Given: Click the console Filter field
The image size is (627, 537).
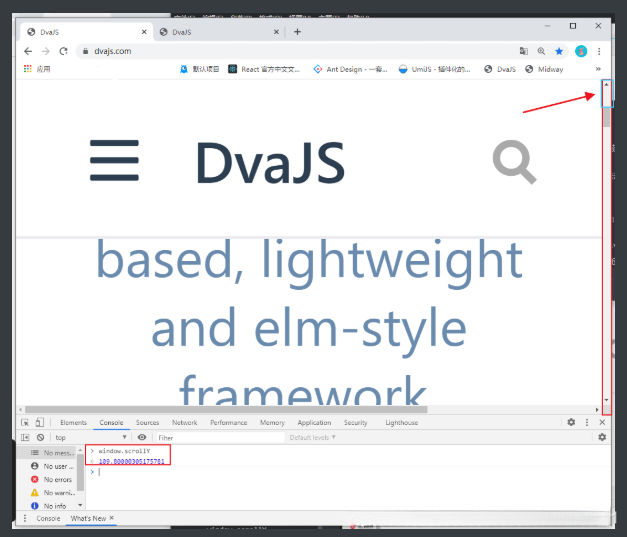Looking at the screenshot, I should click(x=220, y=438).
